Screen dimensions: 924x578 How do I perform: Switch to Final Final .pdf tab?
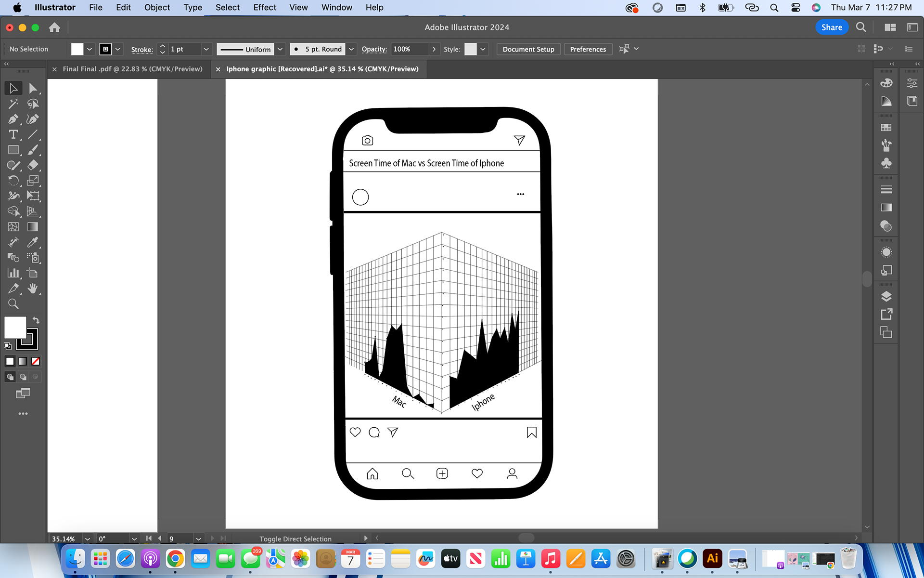tap(132, 69)
